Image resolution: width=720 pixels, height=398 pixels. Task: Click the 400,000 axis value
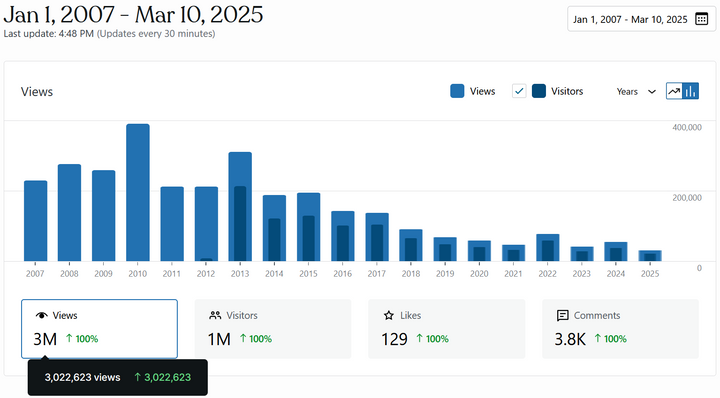point(687,127)
